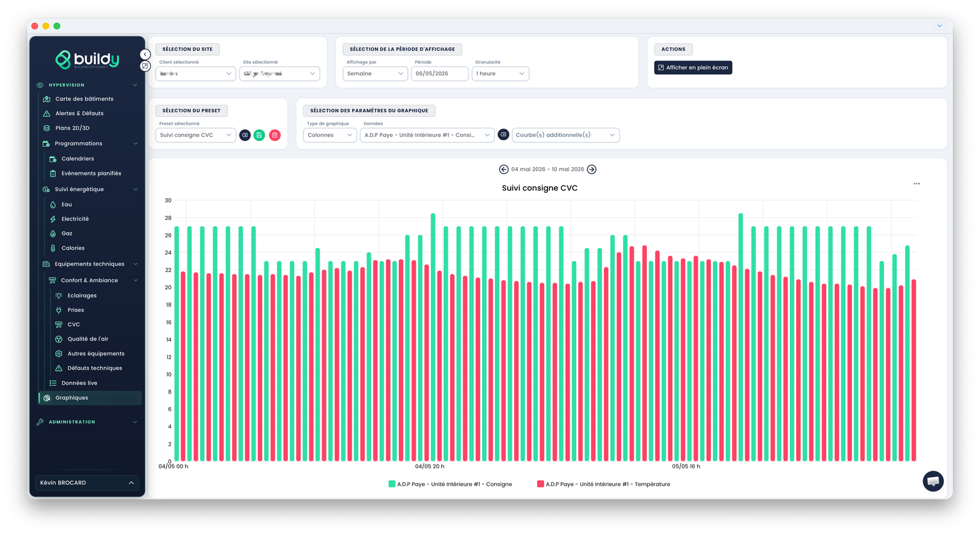Open Eau energy tracking

click(x=67, y=204)
